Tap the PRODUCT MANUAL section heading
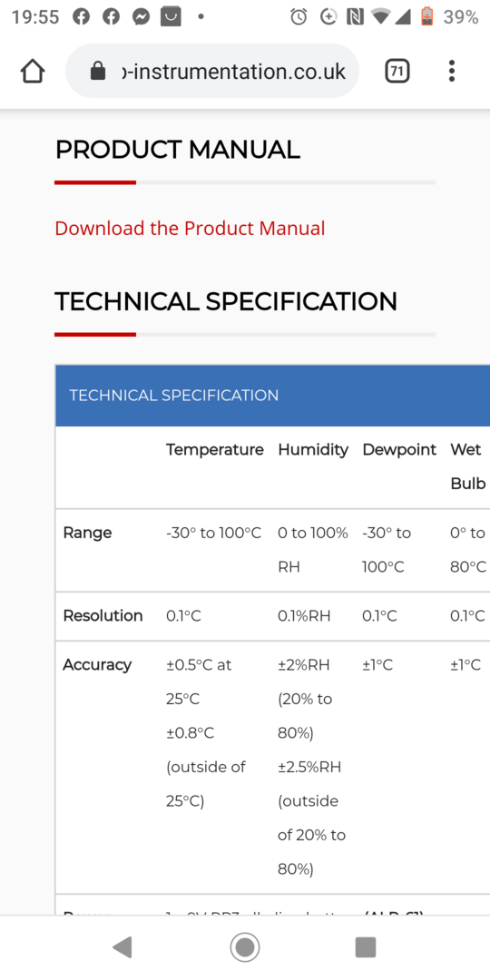 pos(178,150)
